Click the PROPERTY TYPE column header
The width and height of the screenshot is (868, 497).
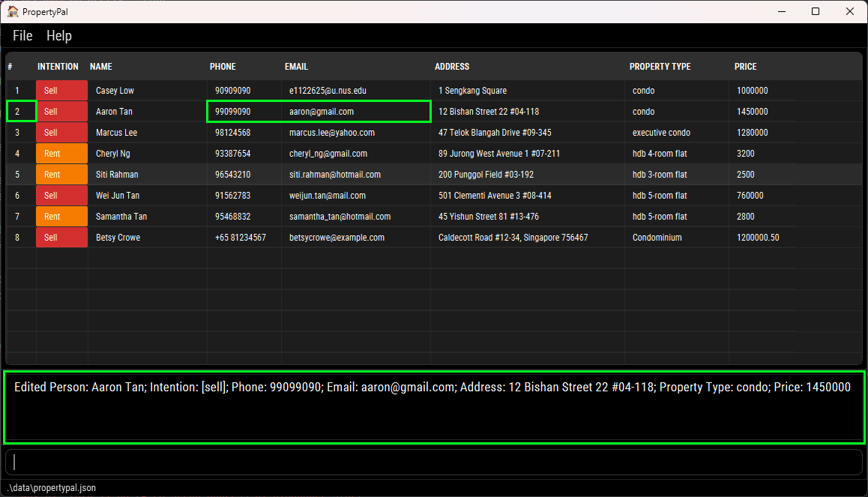pos(660,67)
